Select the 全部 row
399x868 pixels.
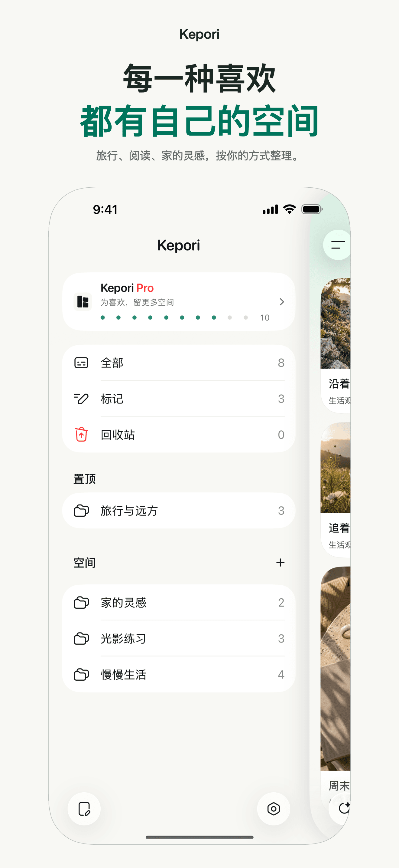tap(179, 363)
